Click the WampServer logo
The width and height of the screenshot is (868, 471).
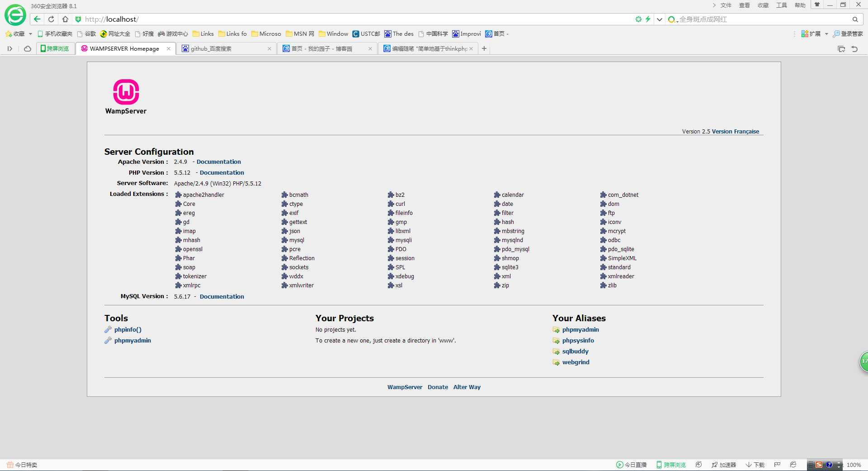coord(126,97)
